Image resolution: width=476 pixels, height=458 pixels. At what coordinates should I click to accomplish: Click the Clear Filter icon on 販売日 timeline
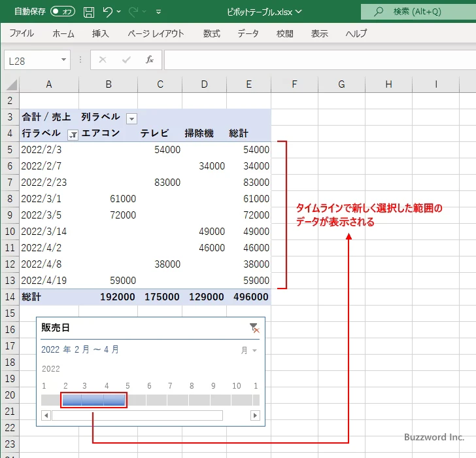point(254,328)
